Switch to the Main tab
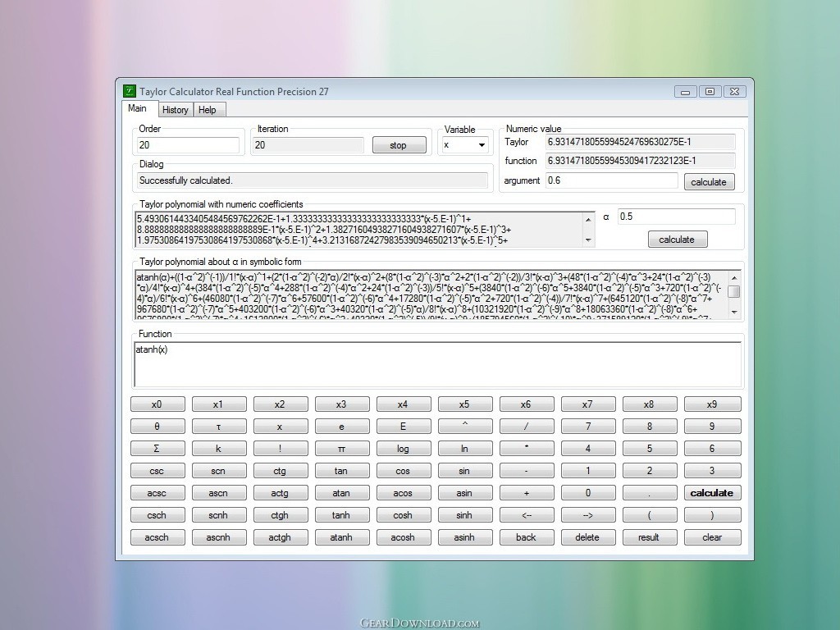 coord(138,108)
